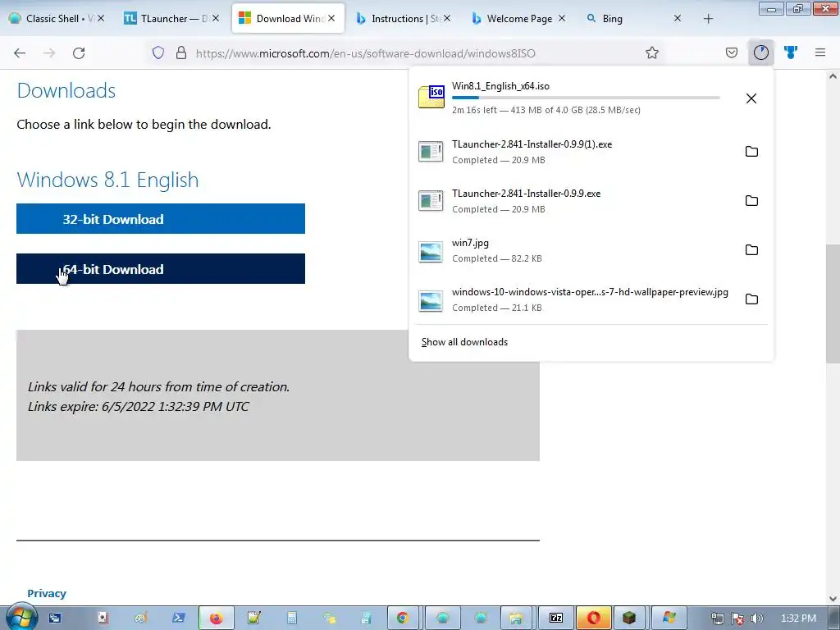Image resolution: width=840 pixels, height=630 pixels.
Task: Follow the Privacy link
Action: (x=47, y=593)
